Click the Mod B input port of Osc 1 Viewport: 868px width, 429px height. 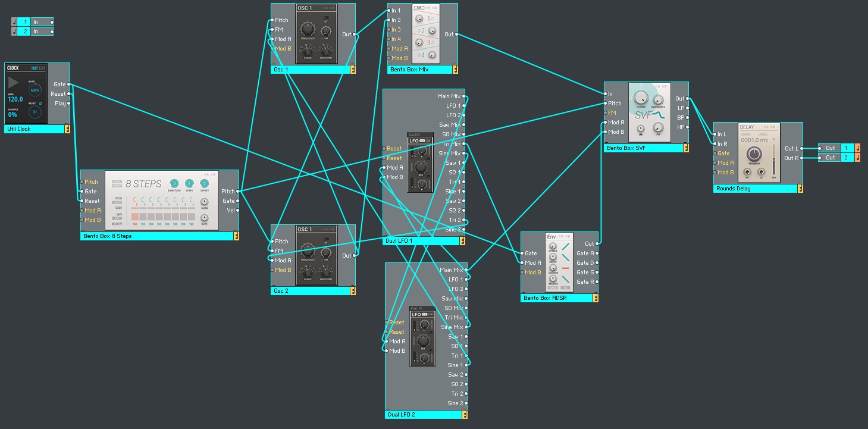coord(272,49)
